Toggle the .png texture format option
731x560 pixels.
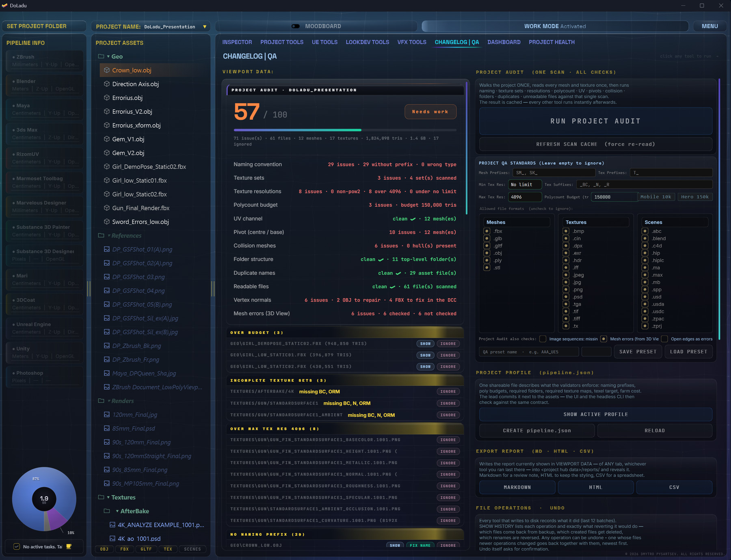(x=566, y=289)
